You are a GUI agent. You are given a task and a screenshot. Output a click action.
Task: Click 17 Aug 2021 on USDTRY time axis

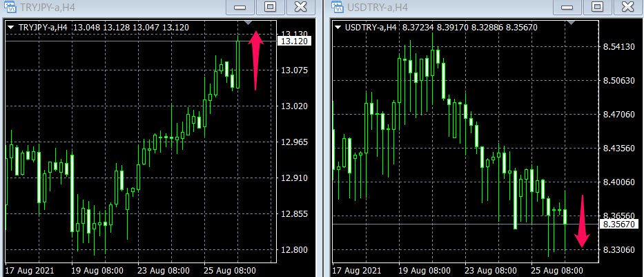(x=356, y=271)
